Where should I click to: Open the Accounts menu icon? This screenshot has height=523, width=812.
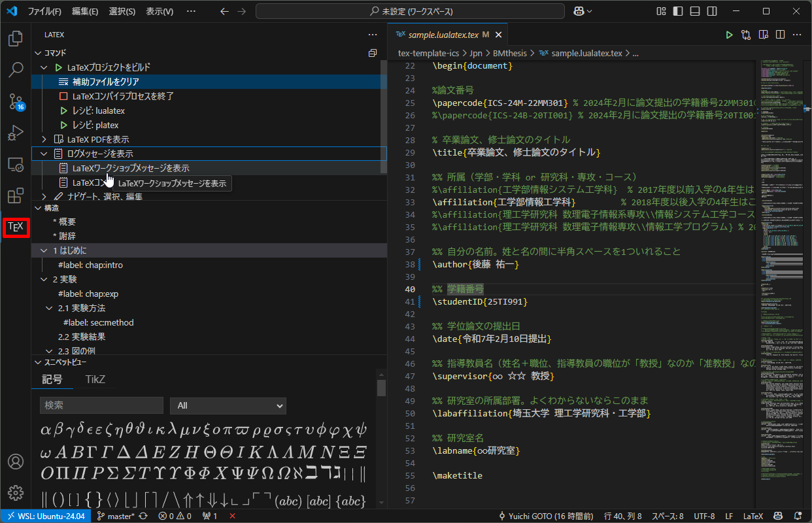pyautogui.click(x=16, y=461)
